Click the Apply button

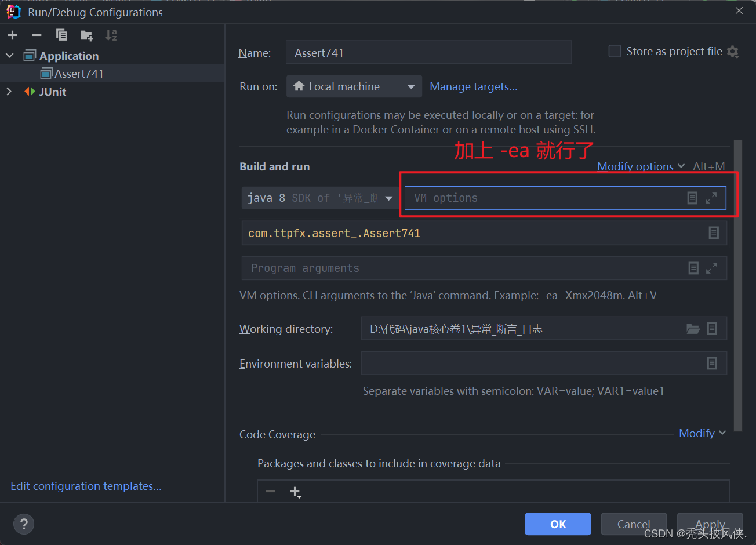coord(710,524)
